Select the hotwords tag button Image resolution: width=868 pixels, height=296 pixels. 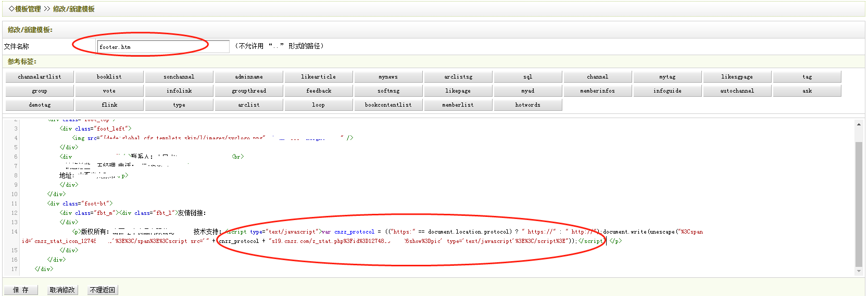[x=528, y=105]
